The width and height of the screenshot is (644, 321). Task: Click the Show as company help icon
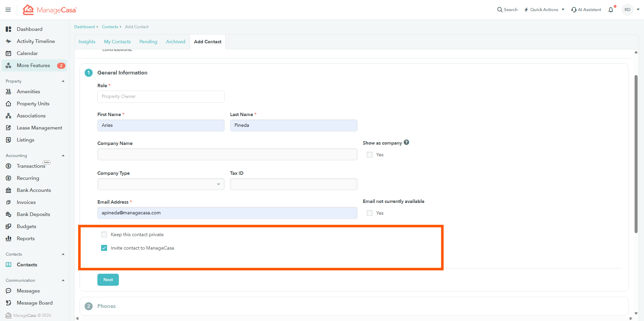(x=406, y=143)
